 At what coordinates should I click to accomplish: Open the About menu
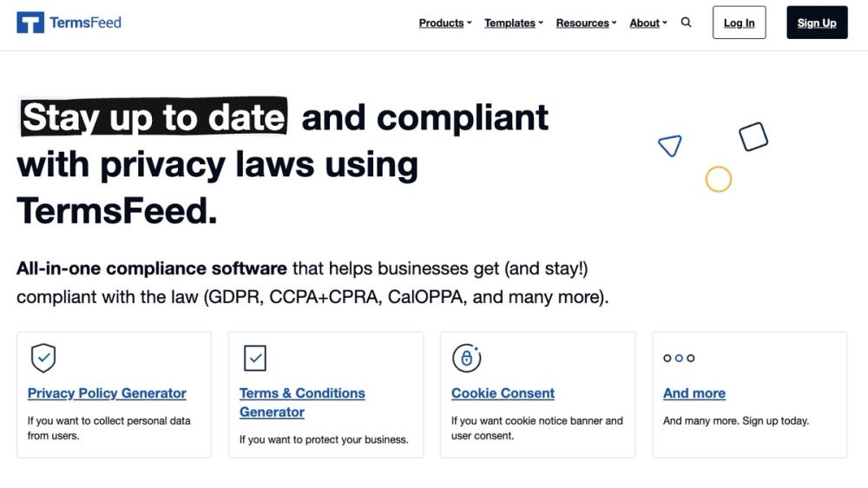(648, 23)
